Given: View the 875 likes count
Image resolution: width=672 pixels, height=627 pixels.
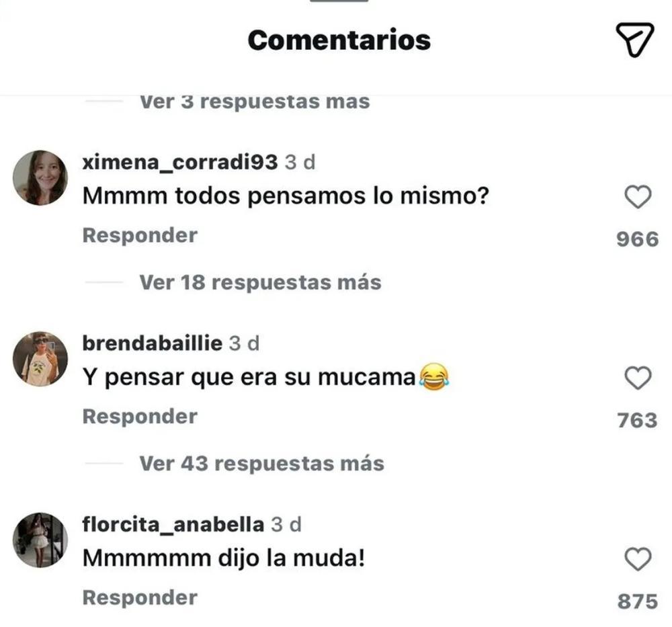Looking at the screenshot, I should [637, 601].
